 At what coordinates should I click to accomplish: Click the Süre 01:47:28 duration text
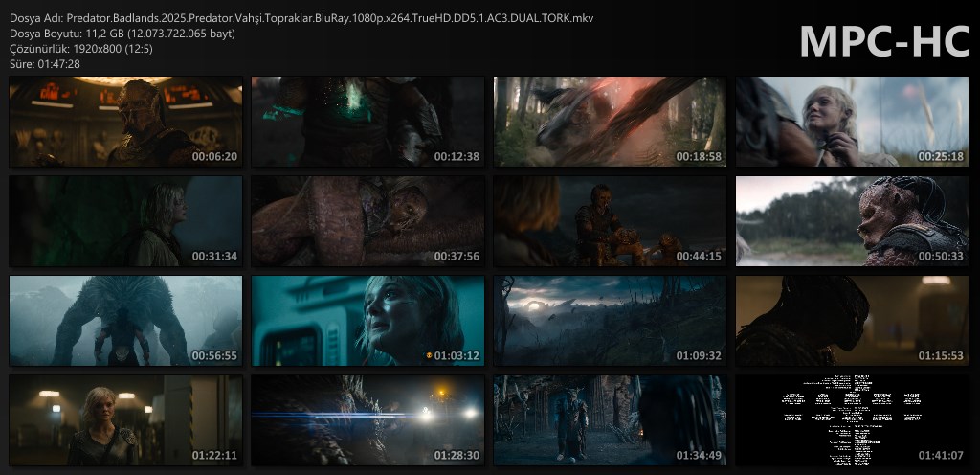click(x=45, y=64)
